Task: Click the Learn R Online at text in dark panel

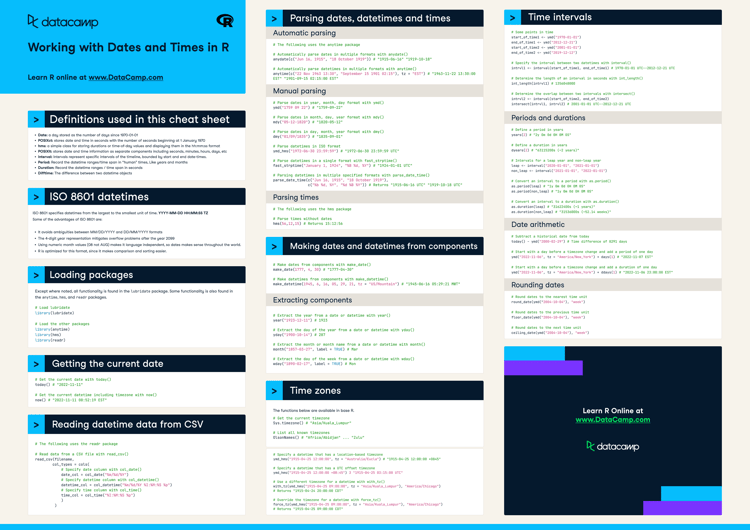Action: coord(613,410)
